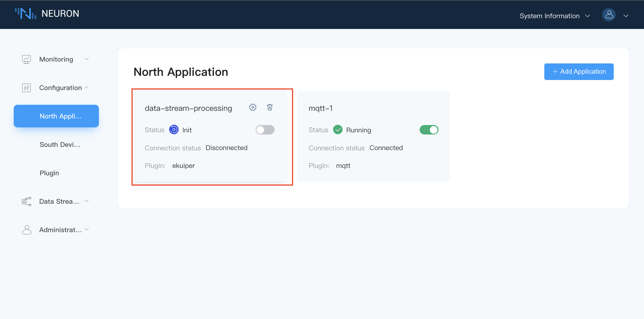Viewport: 644px width, 319px height.
Task: Collapse the Configuration menu chevron
Action: 87,87
